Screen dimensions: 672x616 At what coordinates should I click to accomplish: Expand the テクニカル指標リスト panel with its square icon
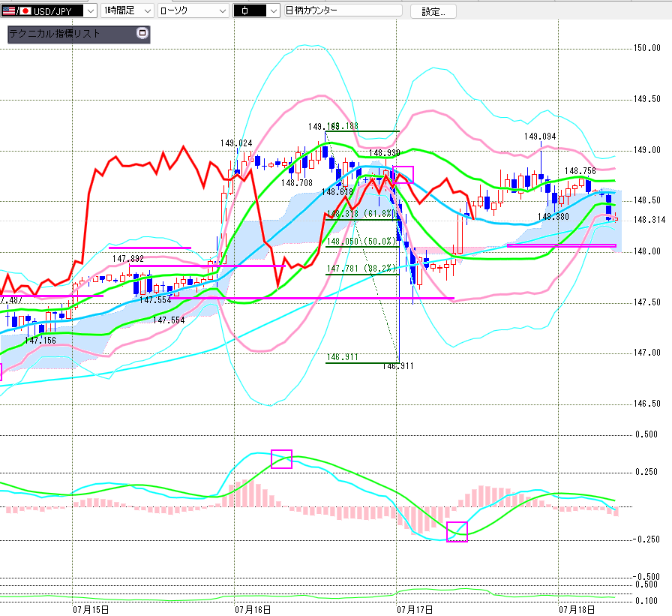pos(142,33)
